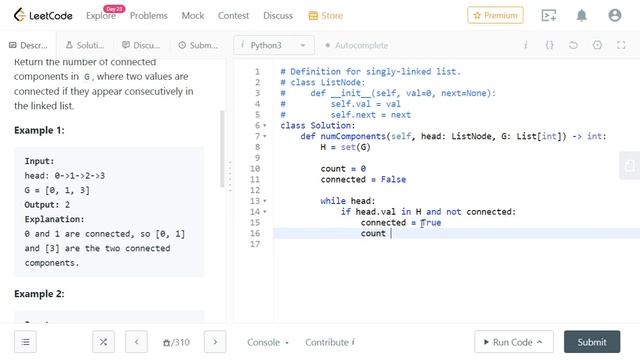Click the editor info icon
640x360 pixels.
[x=526, y=45]
